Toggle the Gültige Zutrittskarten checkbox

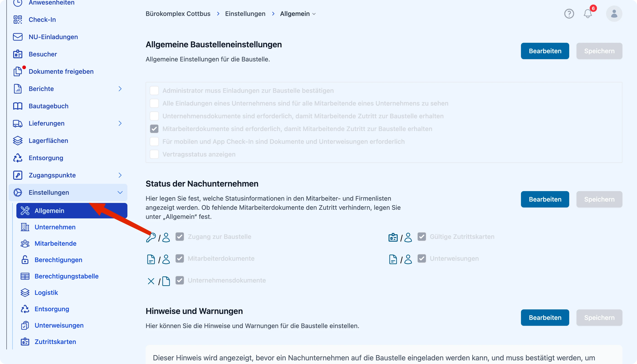[x=422, y=237]
